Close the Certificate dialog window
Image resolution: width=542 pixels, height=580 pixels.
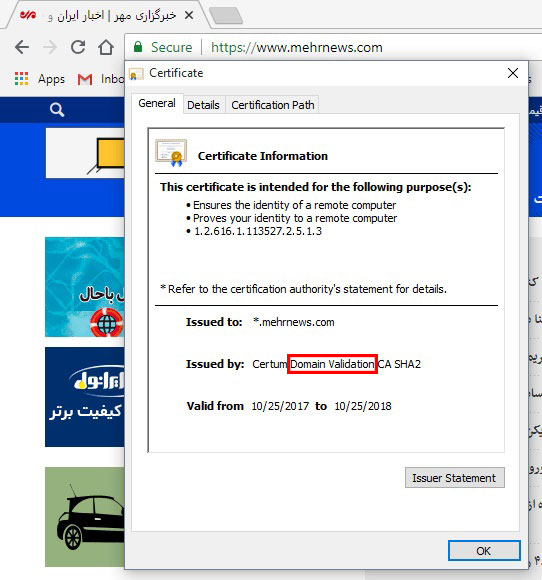click(513, 73)
